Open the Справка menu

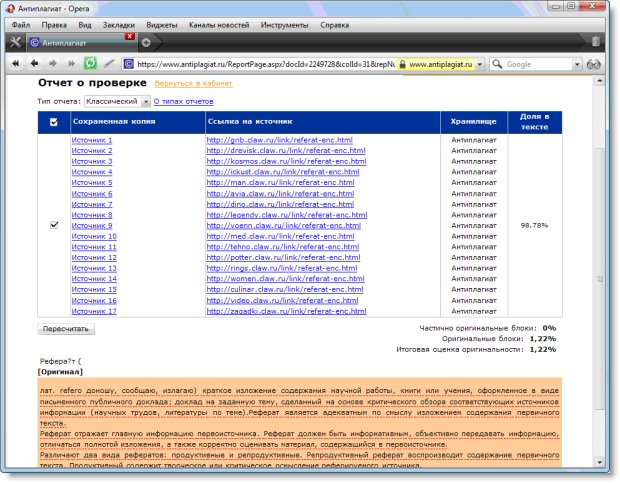tap(335, 25)
